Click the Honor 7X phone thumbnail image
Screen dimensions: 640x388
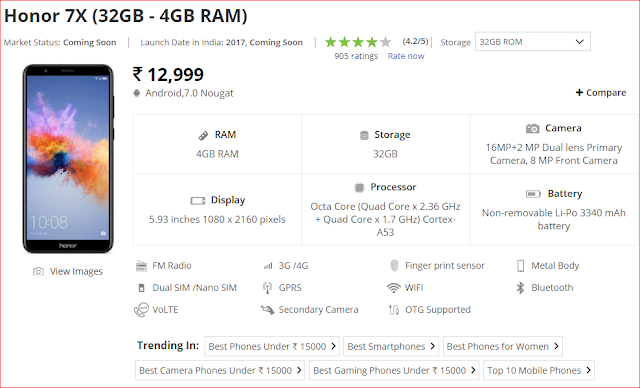[x=68, y=159]
